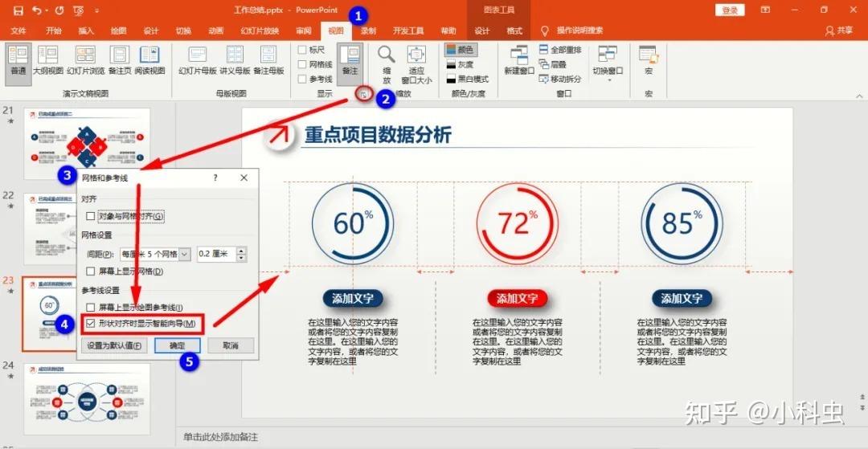
Task: Click 设置为默认值 set as default
Action: pyautogui.click(x=114, y=345)
